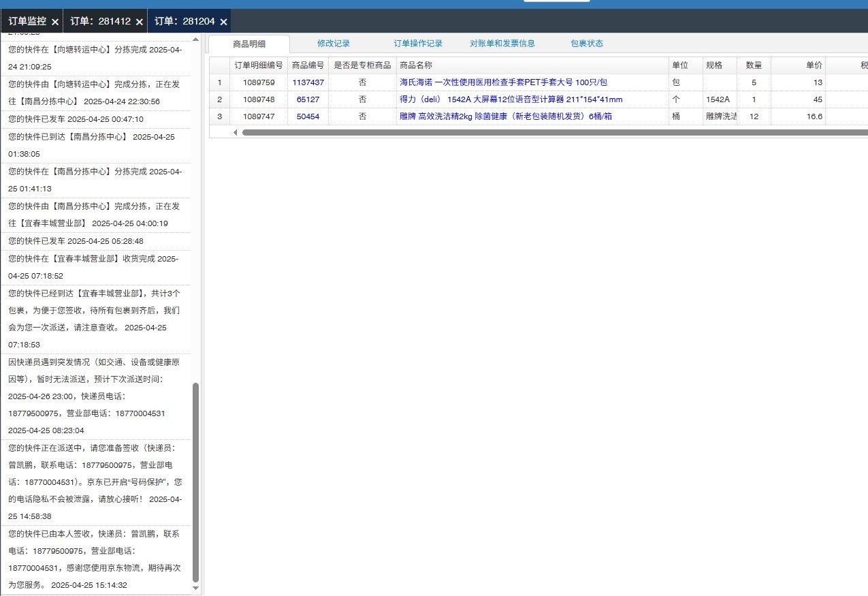Click the unit cell 包
This screenshot has height=596, width=868.
pos(686,82)
